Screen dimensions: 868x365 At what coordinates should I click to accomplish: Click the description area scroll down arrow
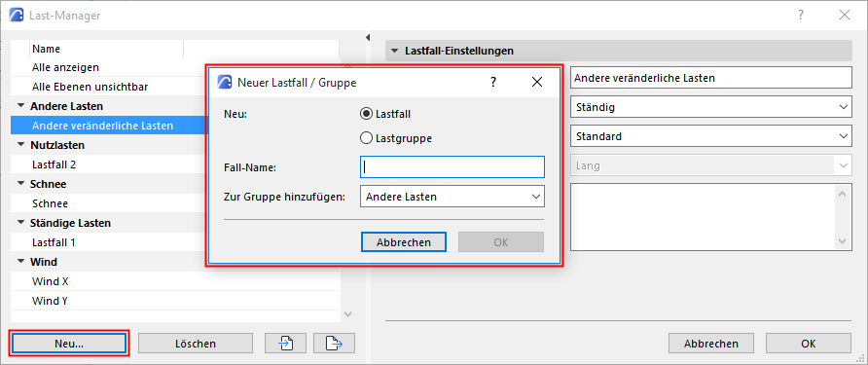point(843,241)
